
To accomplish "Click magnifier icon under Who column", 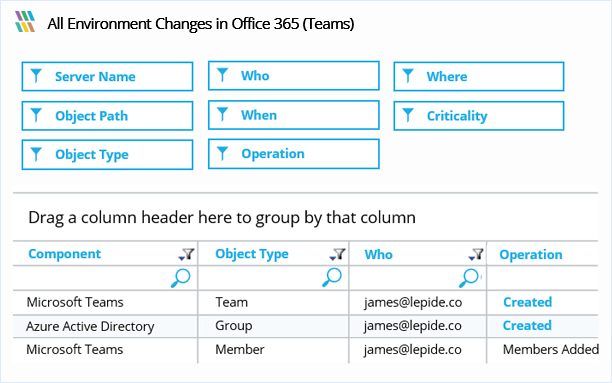I will coord(470,278).
